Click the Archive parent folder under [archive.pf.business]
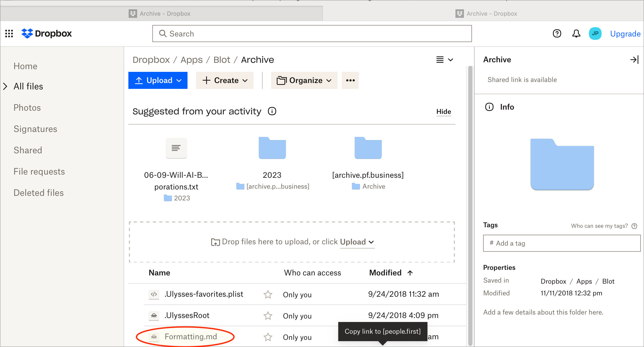 pyautogui.click(x=368, y=186)
